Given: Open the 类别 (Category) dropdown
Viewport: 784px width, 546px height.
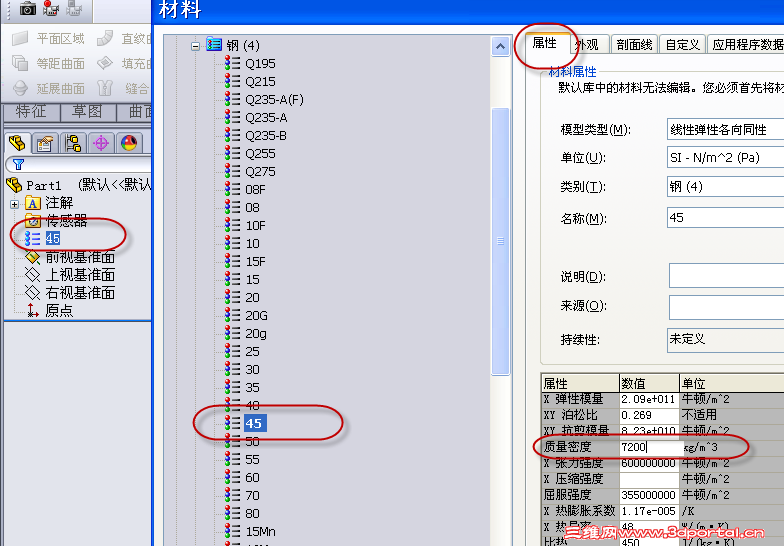Looking at the screenshot, I should pos(726,186).
